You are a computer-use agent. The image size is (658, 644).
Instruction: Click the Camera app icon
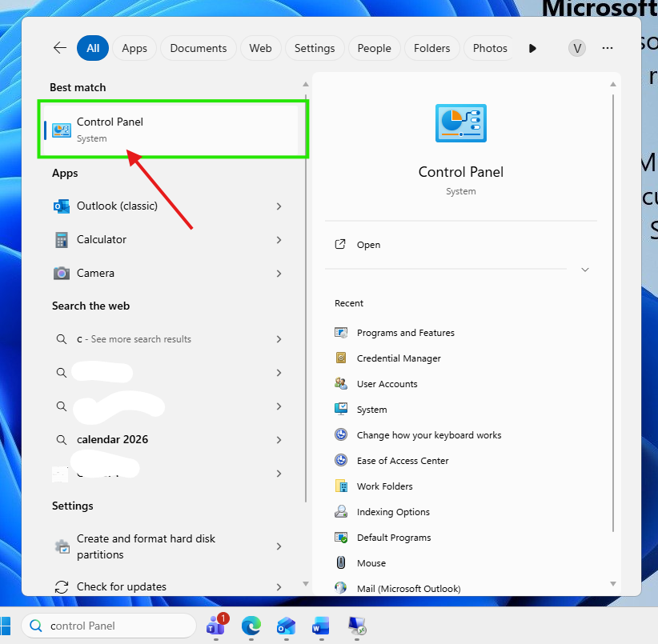point(62,274)
